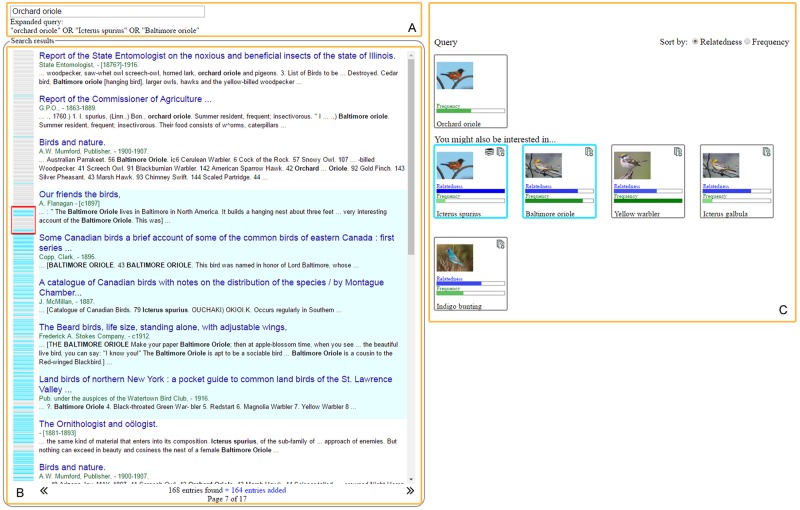Click the red-outlined page marker in overview strip
This screenshot has width=800, height=510.
coord(23,220)
